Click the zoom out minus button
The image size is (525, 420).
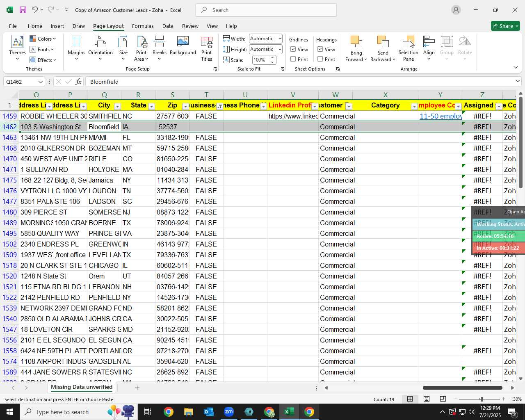click(455, 399)
